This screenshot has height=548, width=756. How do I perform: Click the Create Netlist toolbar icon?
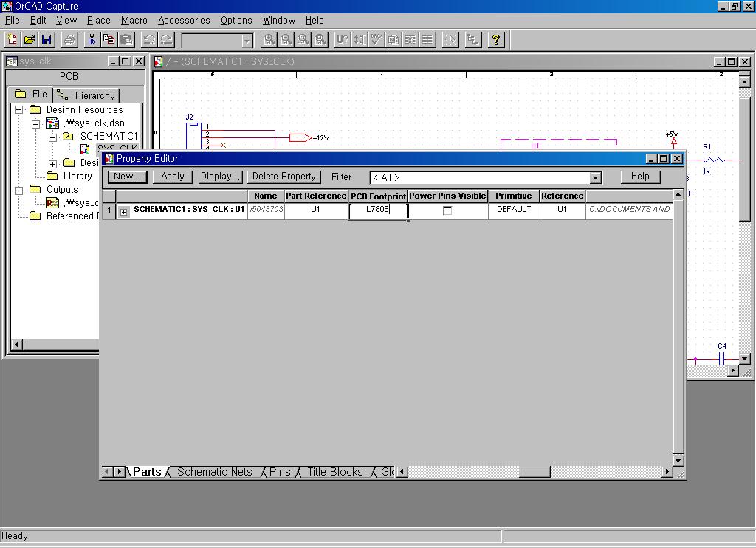coord(394,40)
